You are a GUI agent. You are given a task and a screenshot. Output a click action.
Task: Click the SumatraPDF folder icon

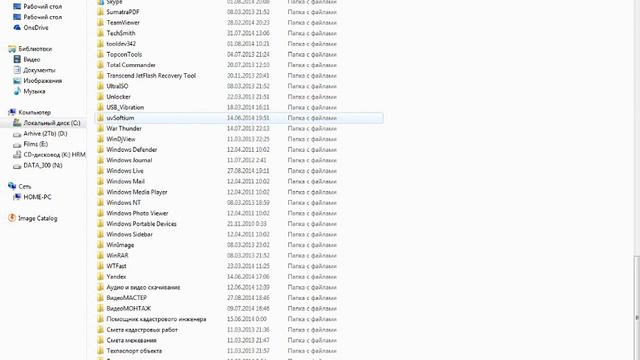[100, 12]
